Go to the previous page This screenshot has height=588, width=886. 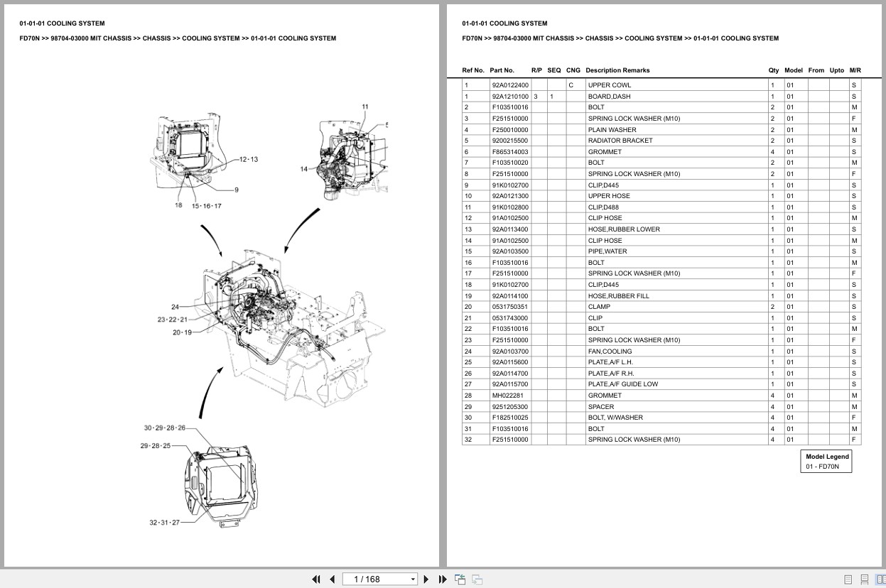pos(332,579)
